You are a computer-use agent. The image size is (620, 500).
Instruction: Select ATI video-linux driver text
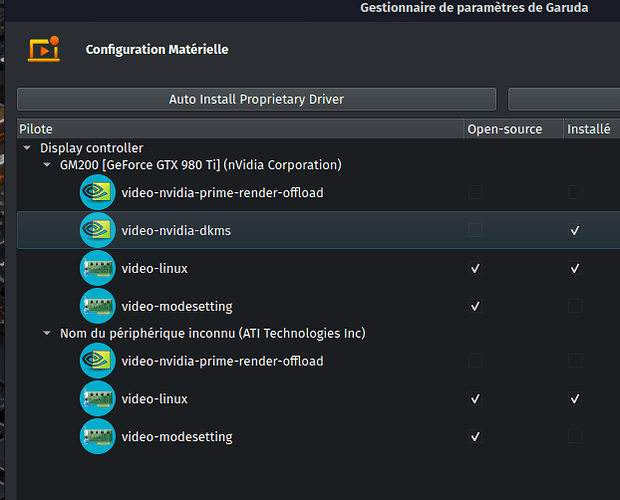155,399
